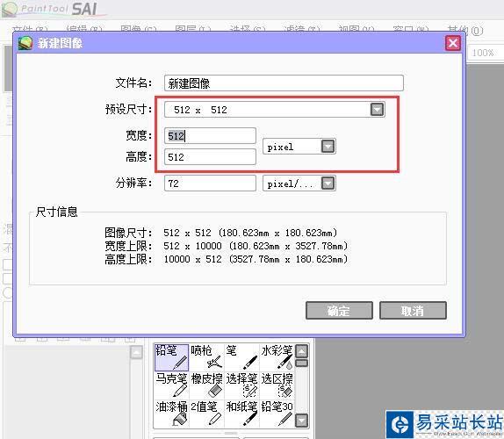The image size is (504, 439).
Task: Click the PaintTool SAI logo in title
Action: click(54, 9)
